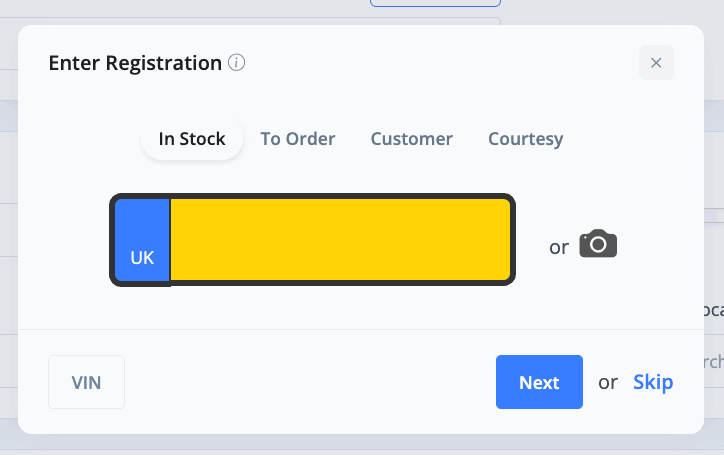Click the 'or' text beside the camera
This screenshot has height=455, width=724.
pyautogui.click(x=559, y=248)
